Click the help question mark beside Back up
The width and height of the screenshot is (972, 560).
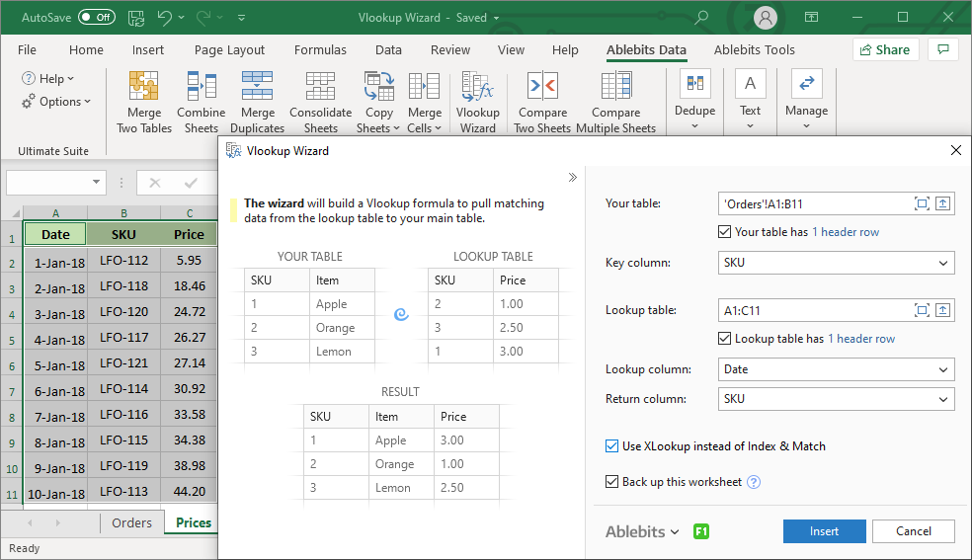(x=753, y=482)
